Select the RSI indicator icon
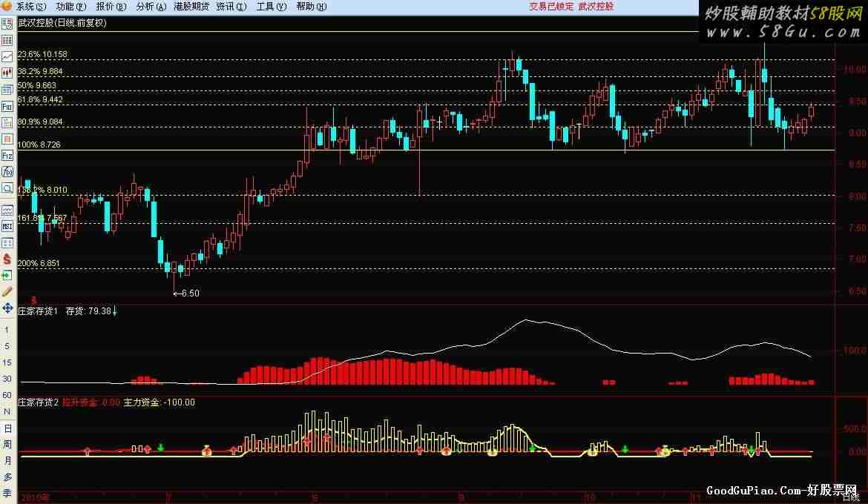868x504 pixels. pos(7,226)
